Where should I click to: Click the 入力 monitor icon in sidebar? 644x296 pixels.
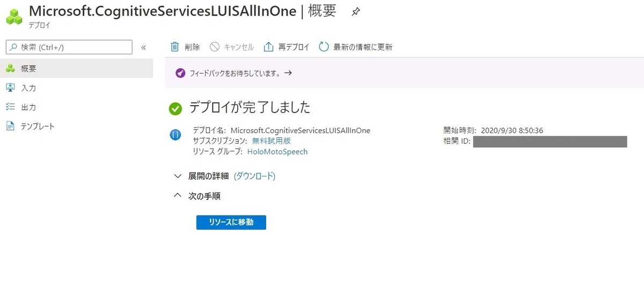(10, 88)
